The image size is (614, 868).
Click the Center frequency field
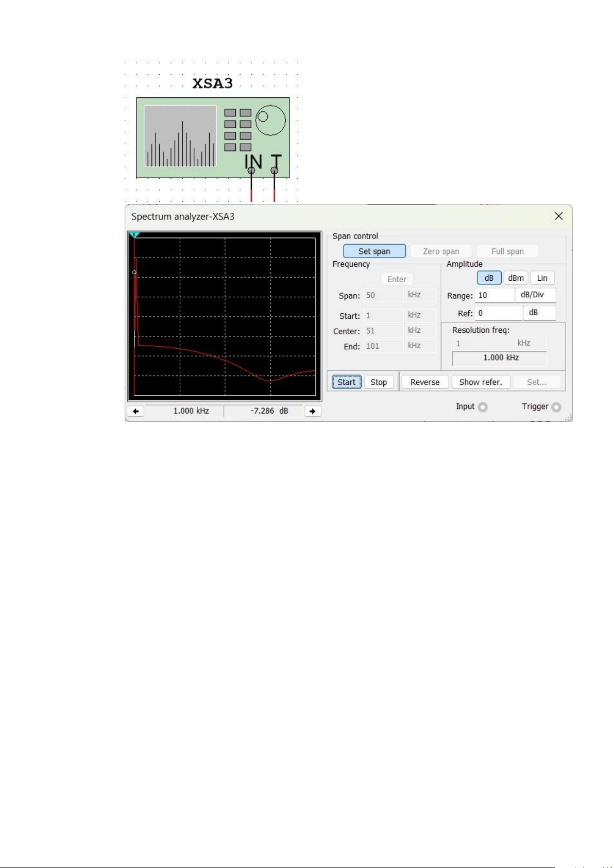click(383, 331)
